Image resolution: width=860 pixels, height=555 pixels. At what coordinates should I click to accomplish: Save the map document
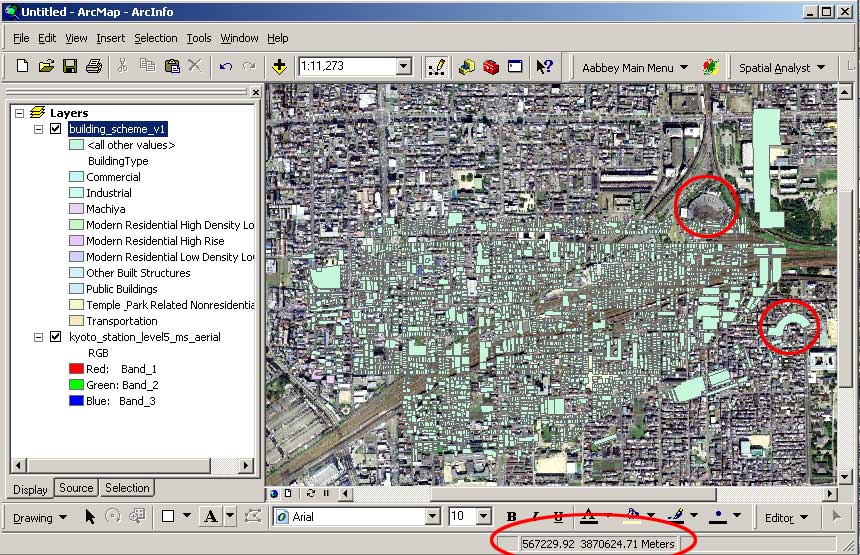[x=70, y=67]
